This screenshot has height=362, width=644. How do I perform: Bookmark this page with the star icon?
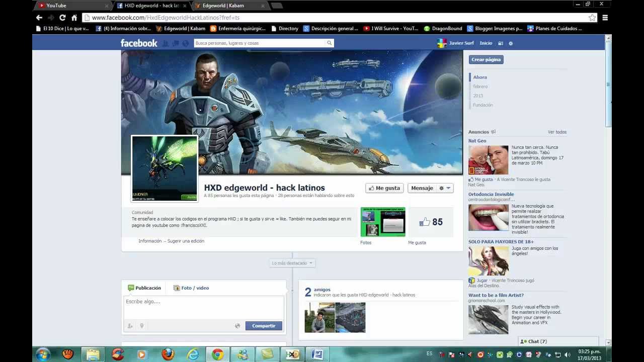pyautogui.click(x=592, y=18)
